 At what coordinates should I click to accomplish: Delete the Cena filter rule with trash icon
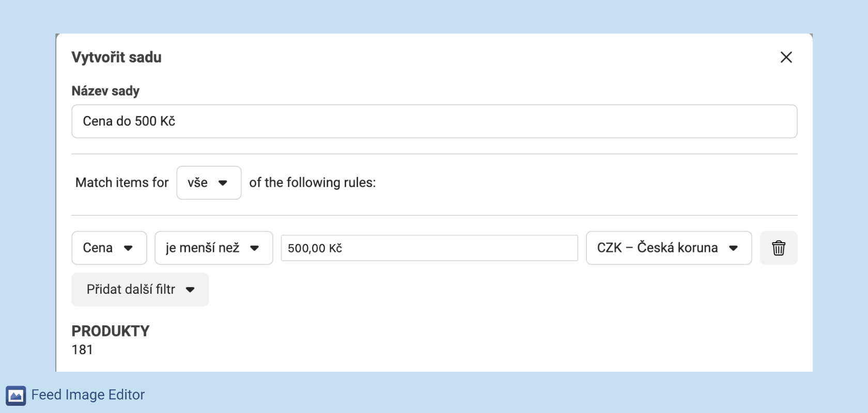coord(778,248)
